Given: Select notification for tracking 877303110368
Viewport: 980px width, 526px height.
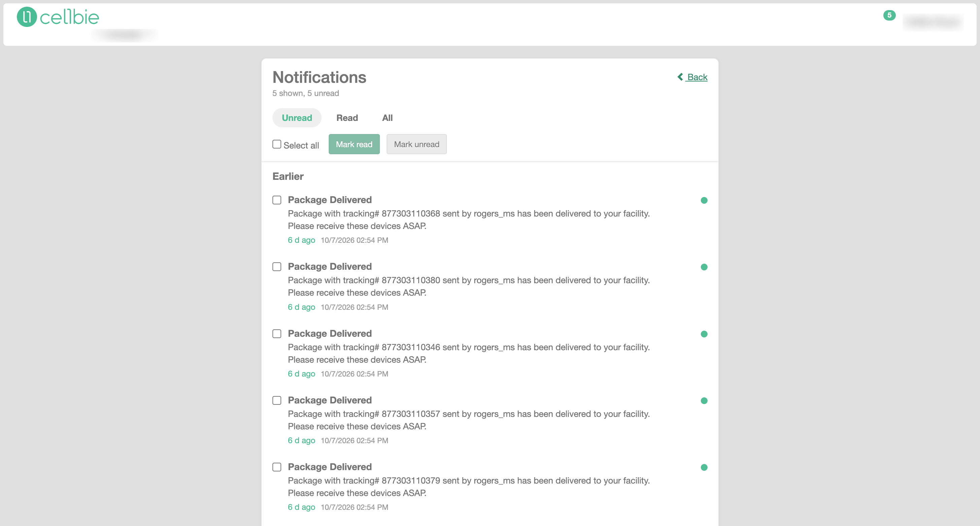Looking at the screenshot, I should tap(276, 200).
